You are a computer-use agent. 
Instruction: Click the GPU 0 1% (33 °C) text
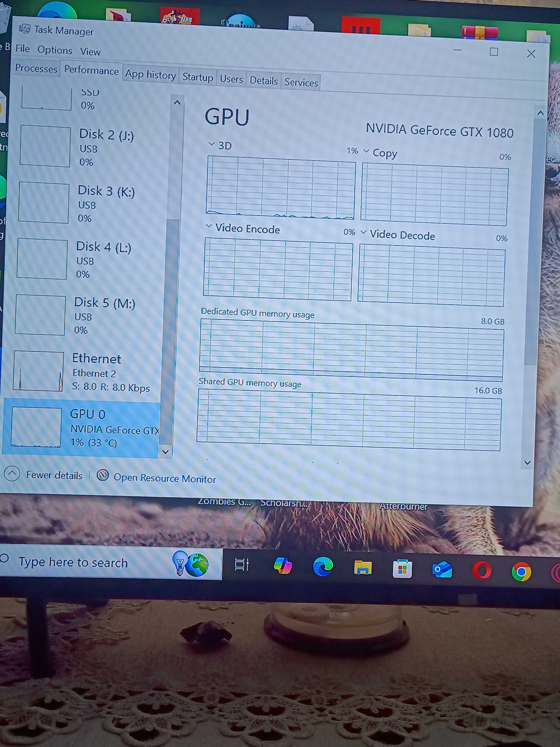[94, 442]
